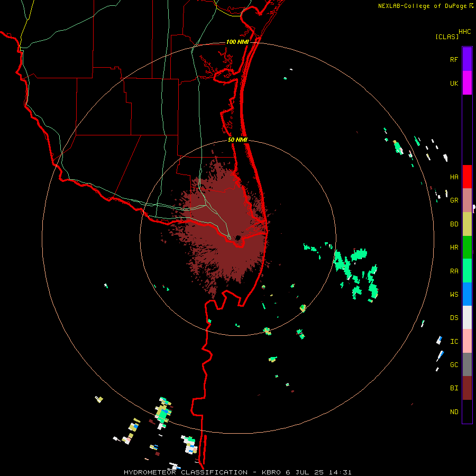Image resolution: width=476 pixels, height=476 pixels.
Task: Click the "BD" legend label
Action: pyautogui.click(x=454, y=224)
